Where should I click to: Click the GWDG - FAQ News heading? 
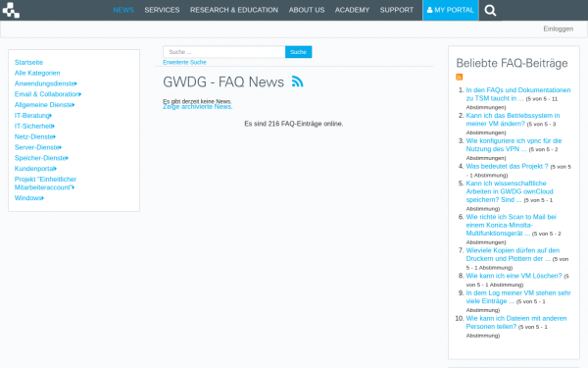pyautogui.click(x=223, y=81)
